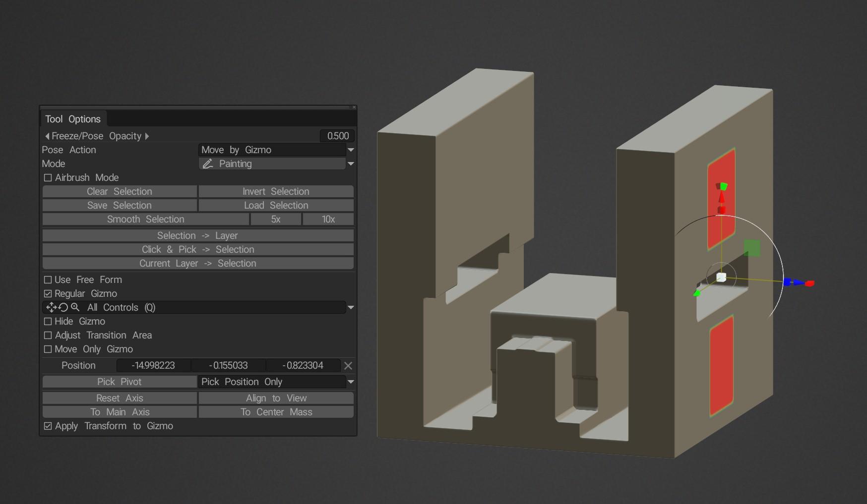Click the left arrow beside Freeze/Pose Opacity
This screenshot has height=504, width=867.
coord(47,136)
